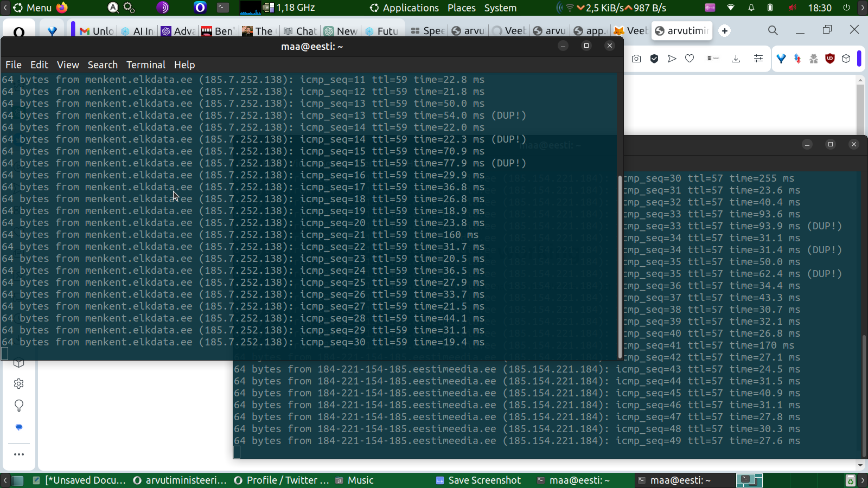
Task: Switch to the 'Chat' browser tab
Action: (300, 31)
